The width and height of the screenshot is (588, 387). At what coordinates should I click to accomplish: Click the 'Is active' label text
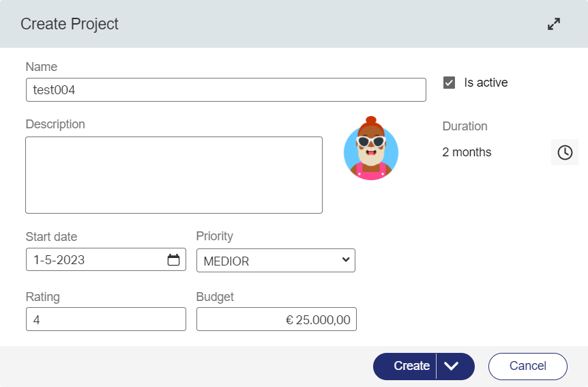[486, 83]
